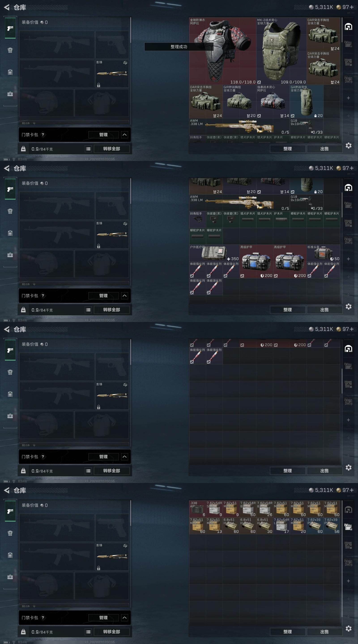Click 转移全部 in the 户外医疗箱 screen
The image size is (358, 644).
(112, 310)
